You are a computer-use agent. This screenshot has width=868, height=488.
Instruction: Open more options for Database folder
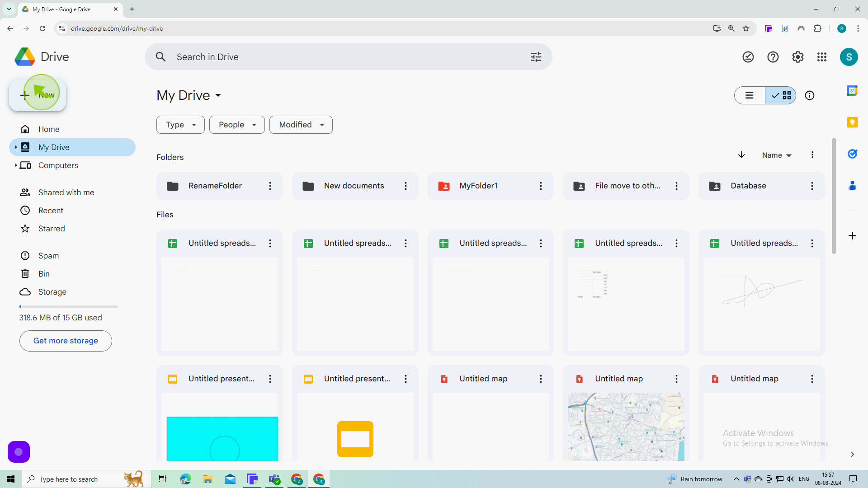pos(812,186)
